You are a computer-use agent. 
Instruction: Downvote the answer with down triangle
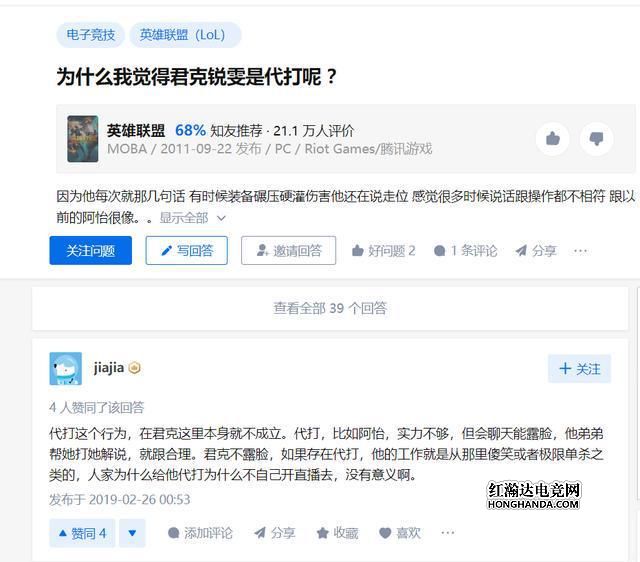[132, 533]
